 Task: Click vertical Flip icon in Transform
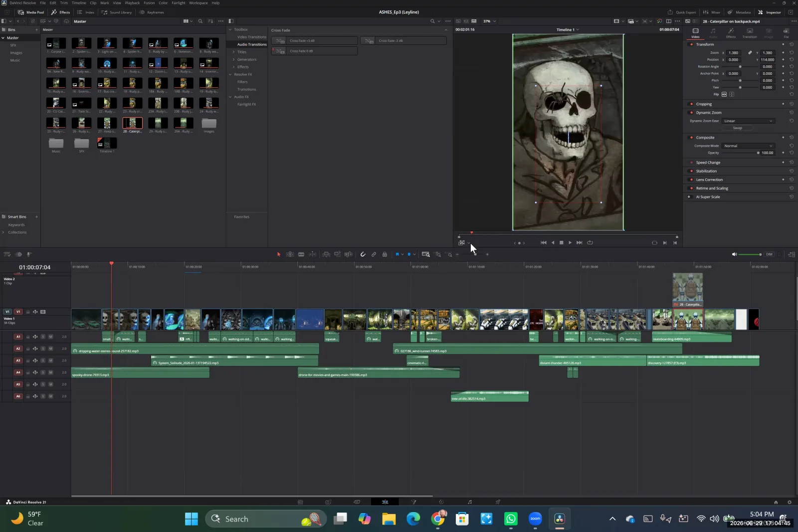732,94
